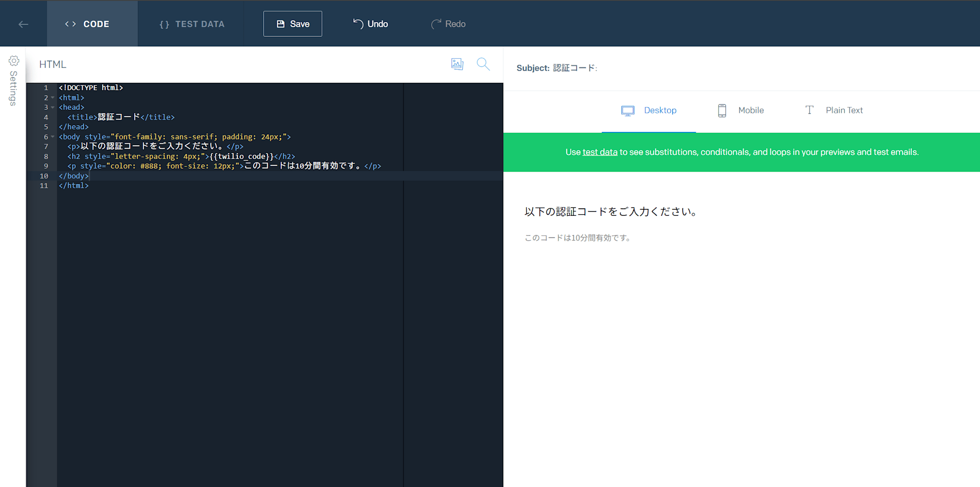The height and width of the screenshot is (487, 980).
Task: Click the closing </head> code line
Action: 73,127
